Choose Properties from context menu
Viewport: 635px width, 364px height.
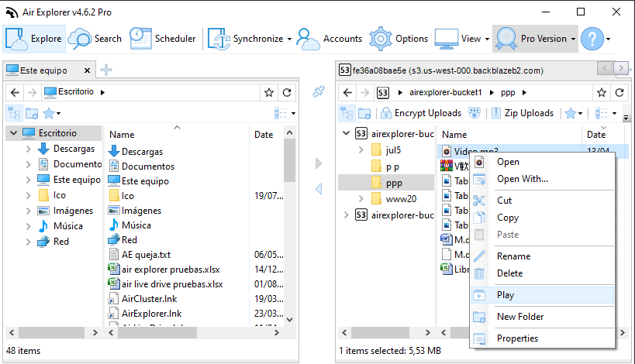click(543, 338)
